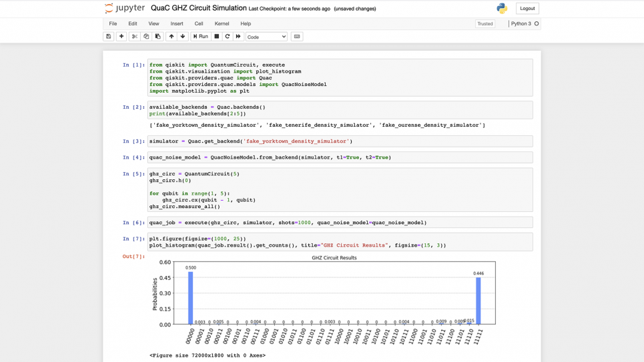This screenshot has width=644, height=362.
Task: Click the Jupyter logo to go home
Action: pyautogui.click(x=125, y=9)
